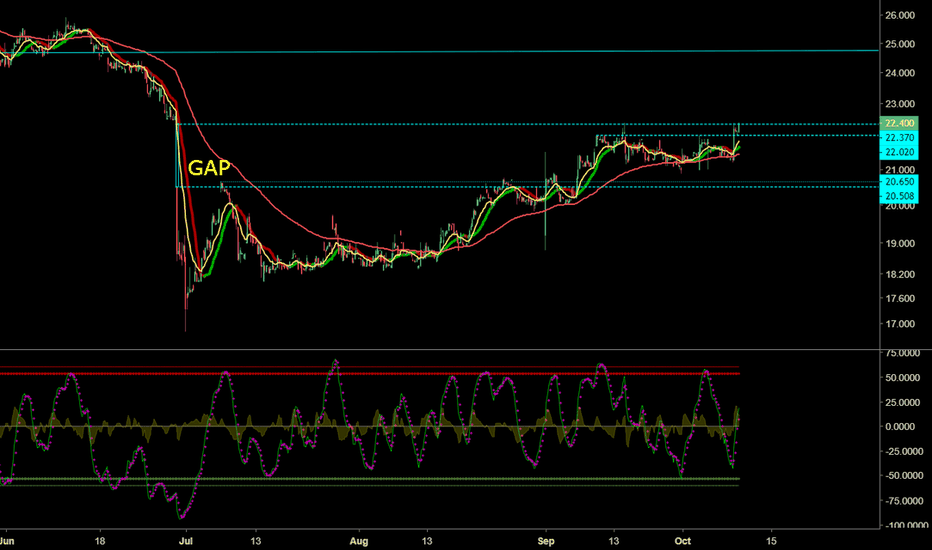Screen dimensions: 932x550
Task: Click the 13 date label following Aug
Action: tap(427, 541)
